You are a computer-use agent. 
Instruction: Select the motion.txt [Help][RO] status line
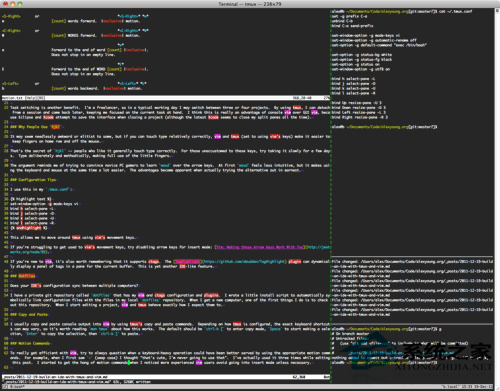[166, 98]
